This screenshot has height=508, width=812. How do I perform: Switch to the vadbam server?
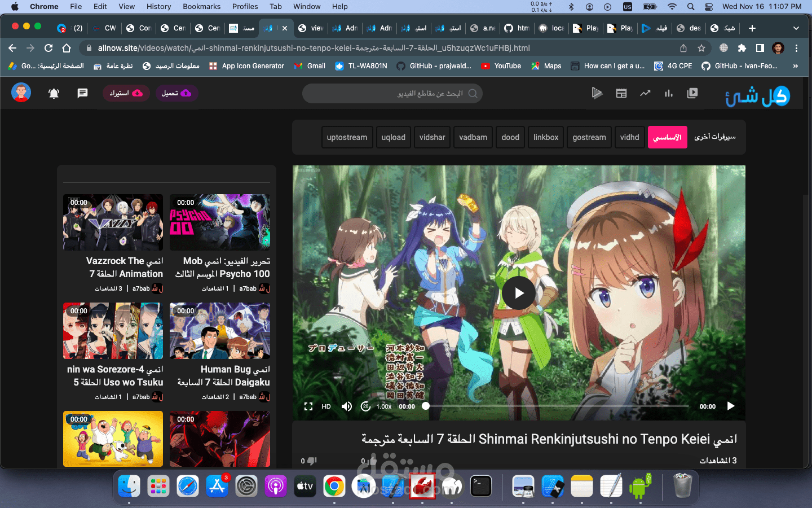point(473,137)
